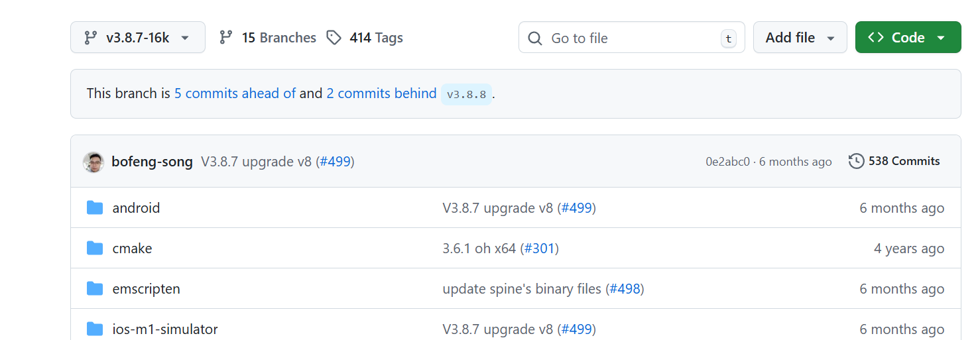Click the cmake folder icon
This screenshot has height=340, width=980.
coord(95,249)
